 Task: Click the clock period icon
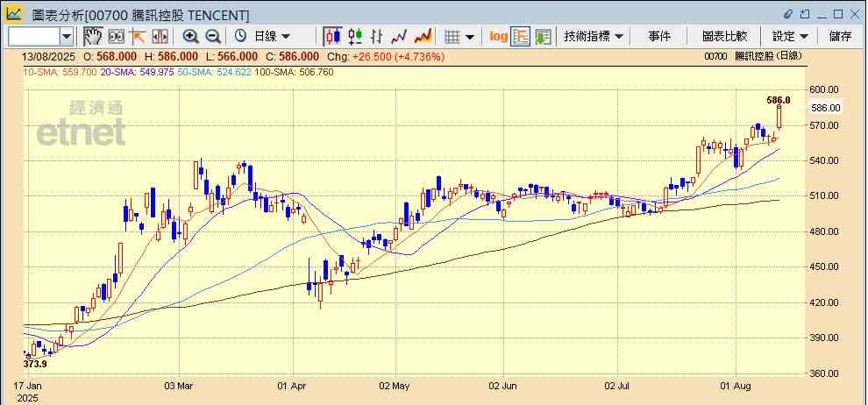(241, 37)
